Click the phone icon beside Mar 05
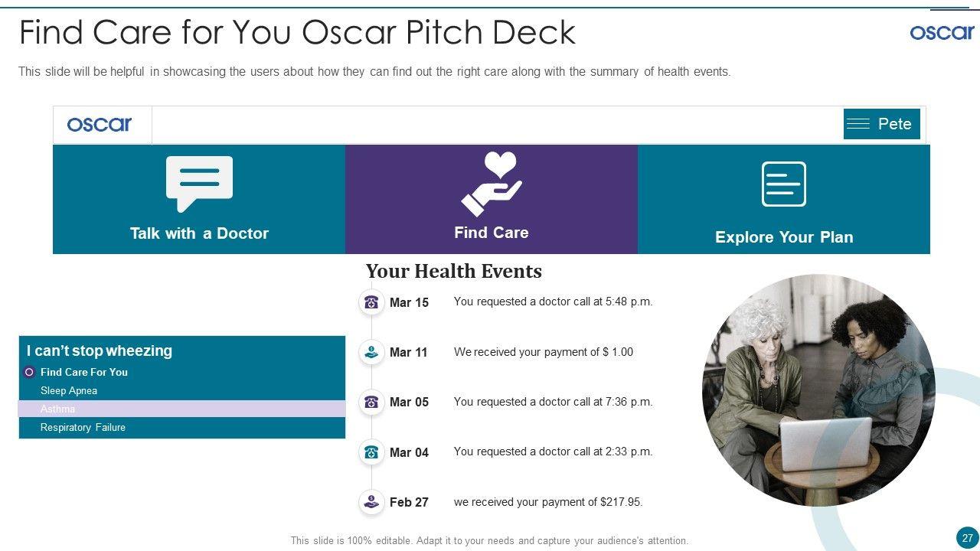Viewport: 980px width, 551px height. tap(371, 402)
